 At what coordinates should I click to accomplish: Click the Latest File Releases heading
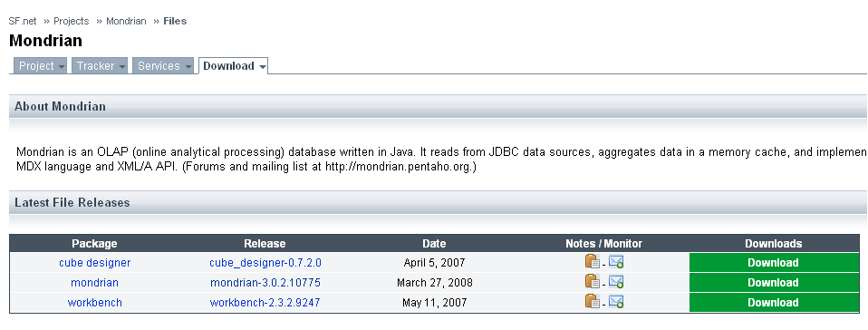72,203
